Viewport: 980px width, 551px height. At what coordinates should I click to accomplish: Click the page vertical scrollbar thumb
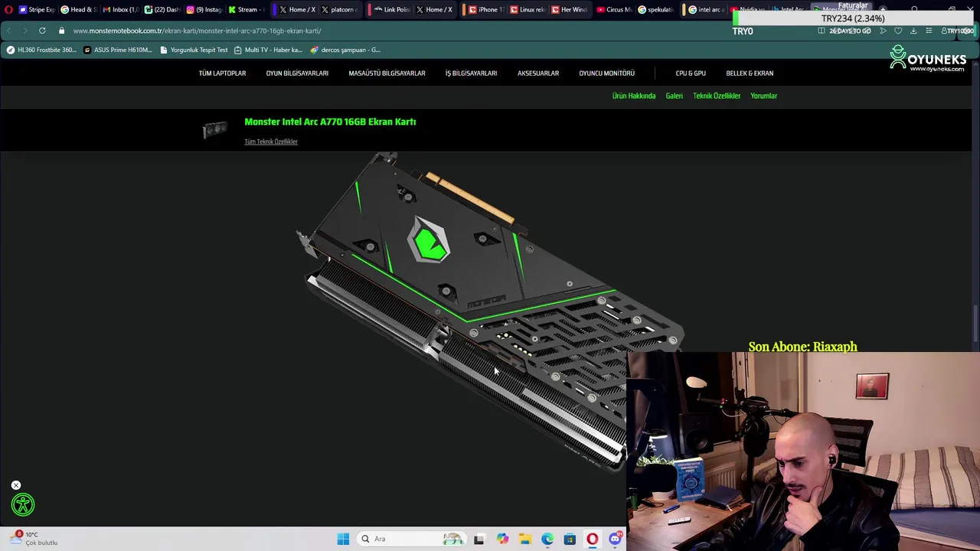pyautogui.click(x=975, y=324)
